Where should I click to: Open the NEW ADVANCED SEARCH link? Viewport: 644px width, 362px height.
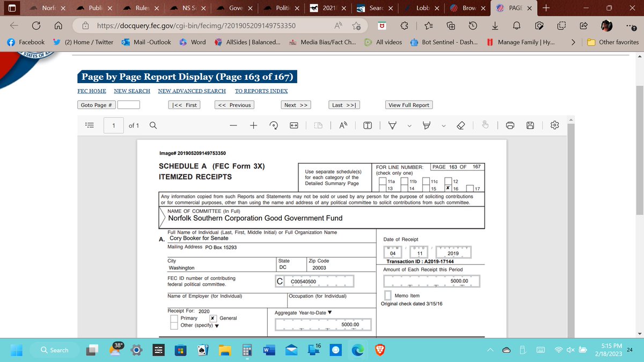(192, 91)
